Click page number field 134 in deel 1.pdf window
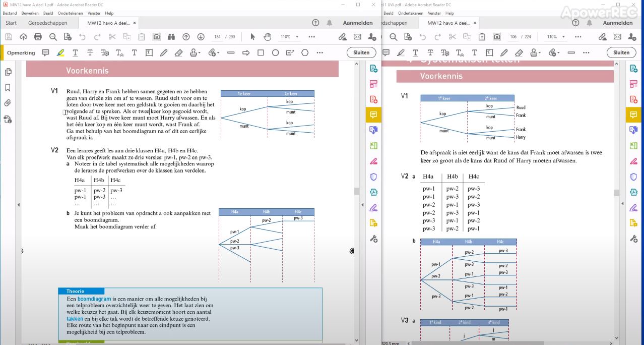 218,37
